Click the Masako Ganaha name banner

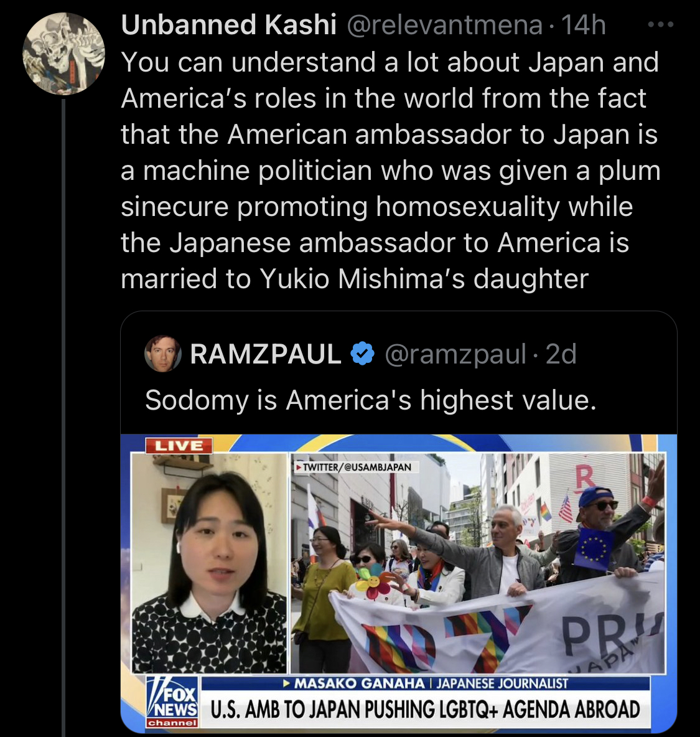(x=426, y=683)
